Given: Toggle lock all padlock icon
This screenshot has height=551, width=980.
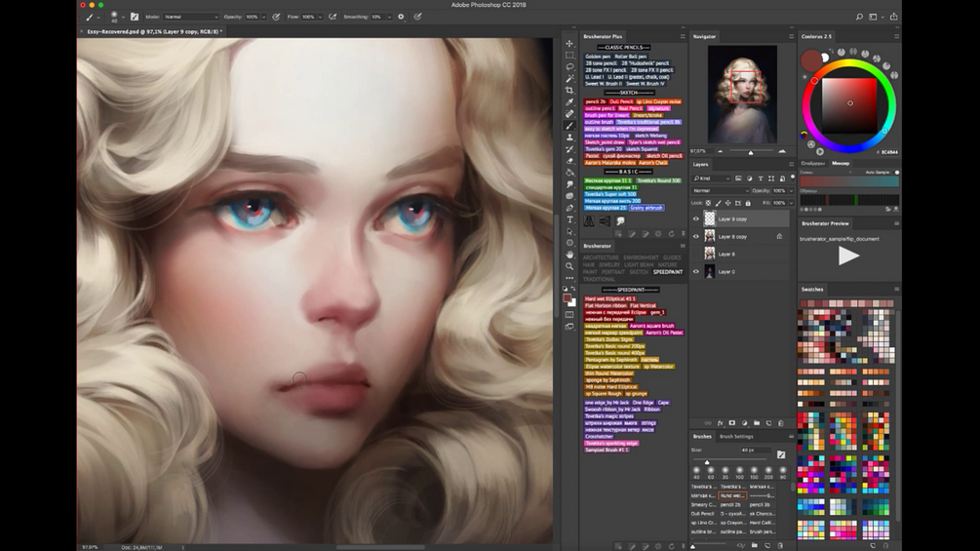Looking at the screenshot, I should click(748, 203).
